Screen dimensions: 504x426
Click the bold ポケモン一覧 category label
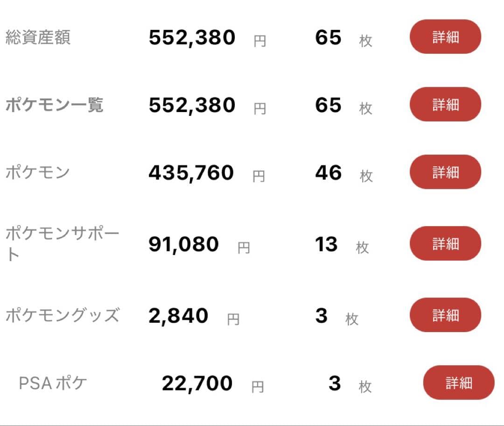click(x=54, y=105)
